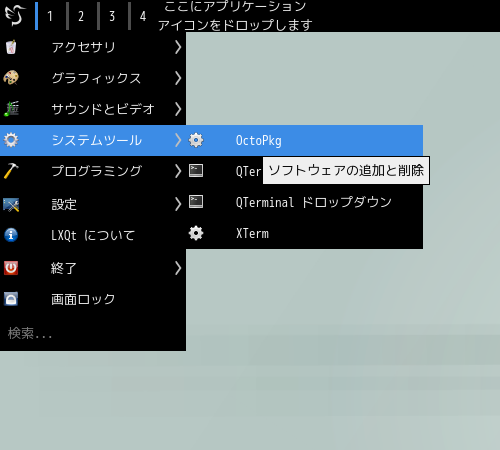Viewport: 500px width, 450px height.
Task: Open the 設定 menu category
Action: click(x=93, y=204)
